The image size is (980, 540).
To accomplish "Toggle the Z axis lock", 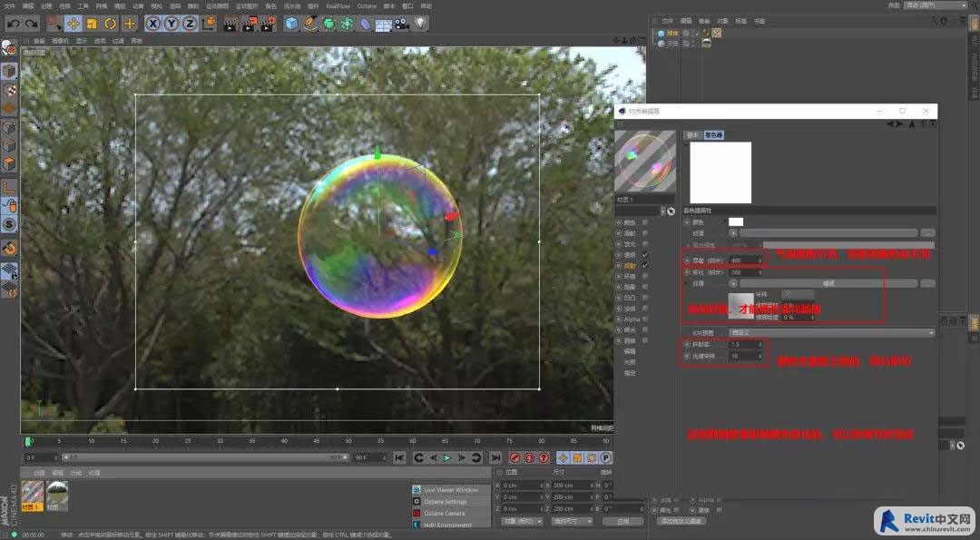I will click(x=190, y=24).
